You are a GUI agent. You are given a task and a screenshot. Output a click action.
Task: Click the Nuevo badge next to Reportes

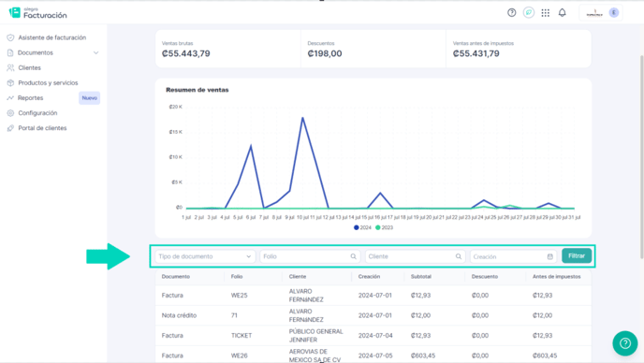point(90,97)
